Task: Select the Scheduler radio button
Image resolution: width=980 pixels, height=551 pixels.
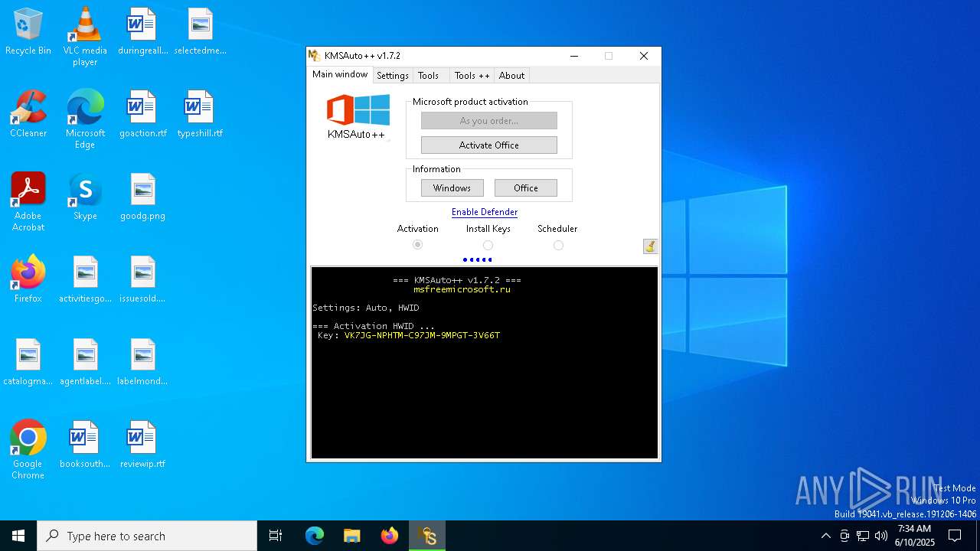Action: [558, 245]
